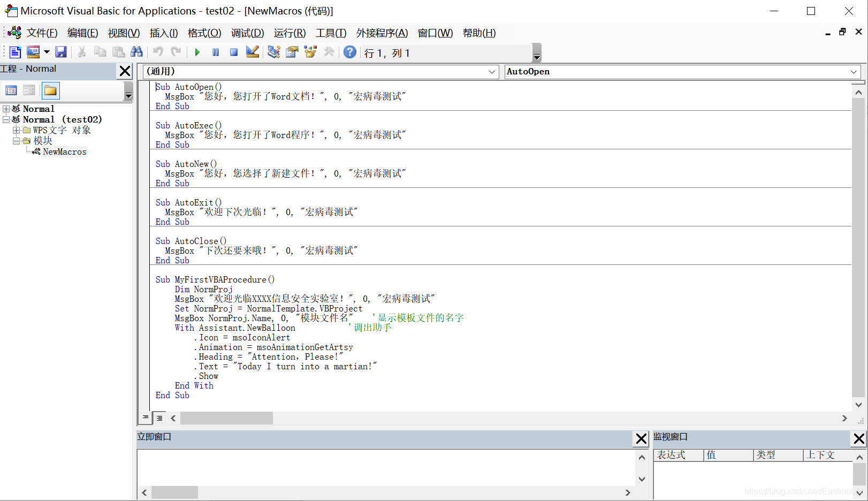Click code editor scroll down arrow
The image size is (868, 501).
(x=858, y=405)
